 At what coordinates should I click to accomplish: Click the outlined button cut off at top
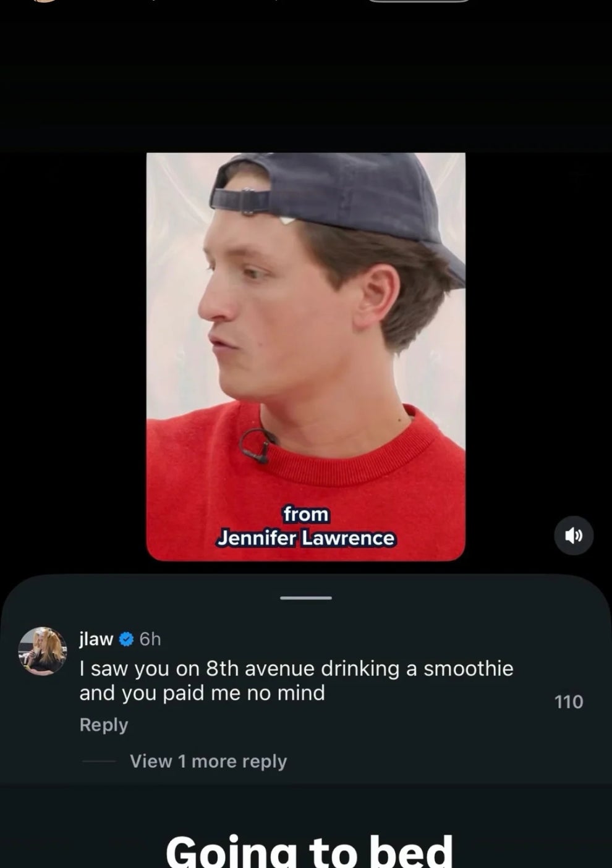(x=419, y=1)
